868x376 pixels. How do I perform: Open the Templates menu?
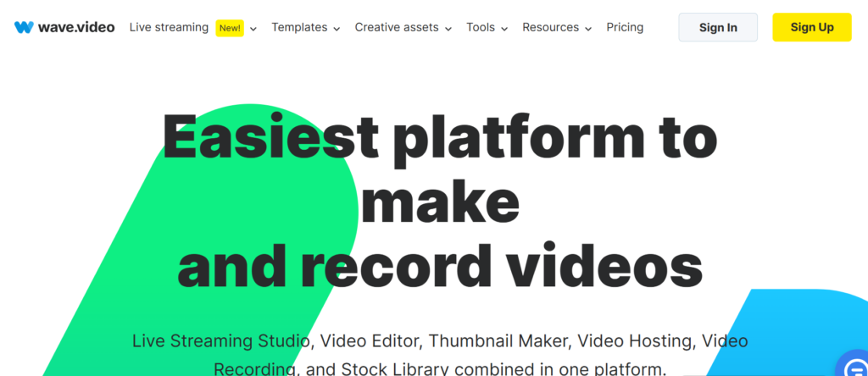coord(299,27)
